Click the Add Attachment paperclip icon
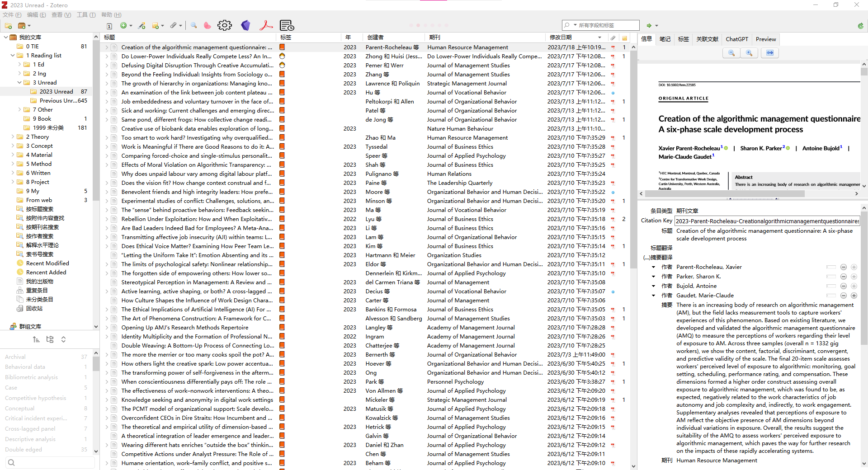 click(x=174, y=26)
